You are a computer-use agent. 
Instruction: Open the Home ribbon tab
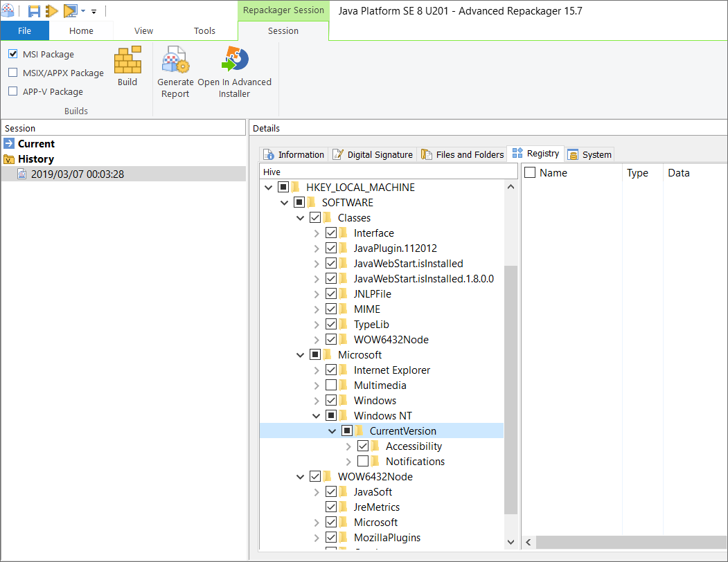click(81, 30)
